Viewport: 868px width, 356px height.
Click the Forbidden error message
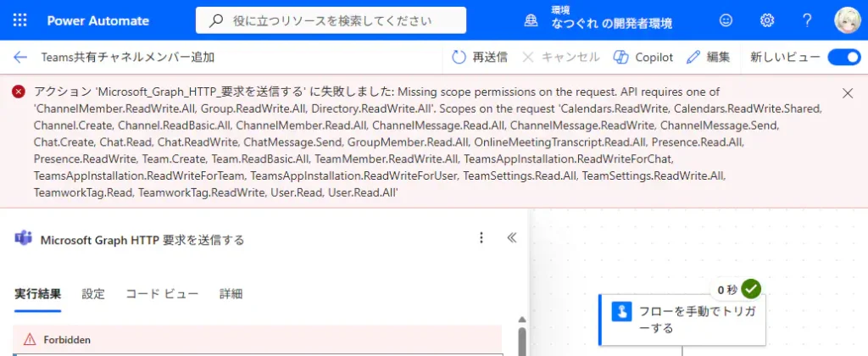tap(67, 339)
